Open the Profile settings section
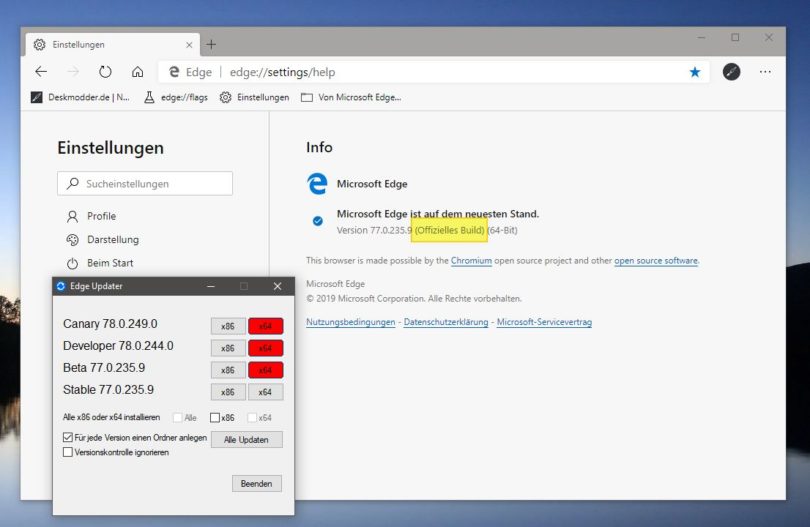 (x=91, y=216)
